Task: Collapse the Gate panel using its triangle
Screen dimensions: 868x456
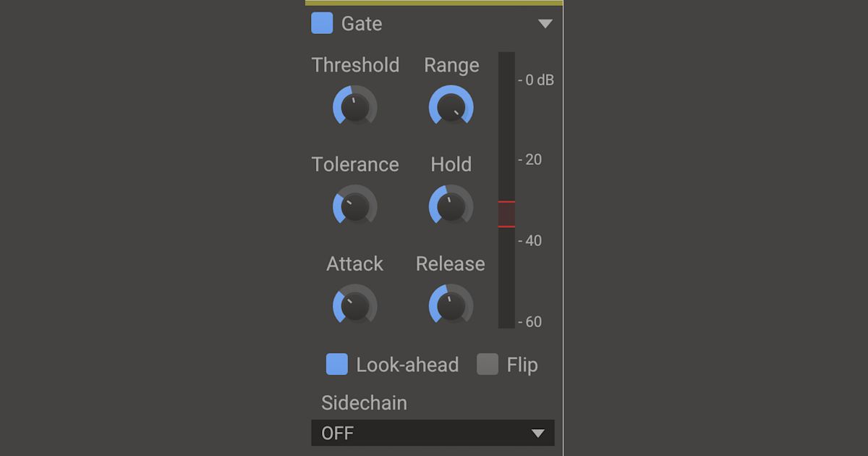Action: click(545, 22)
